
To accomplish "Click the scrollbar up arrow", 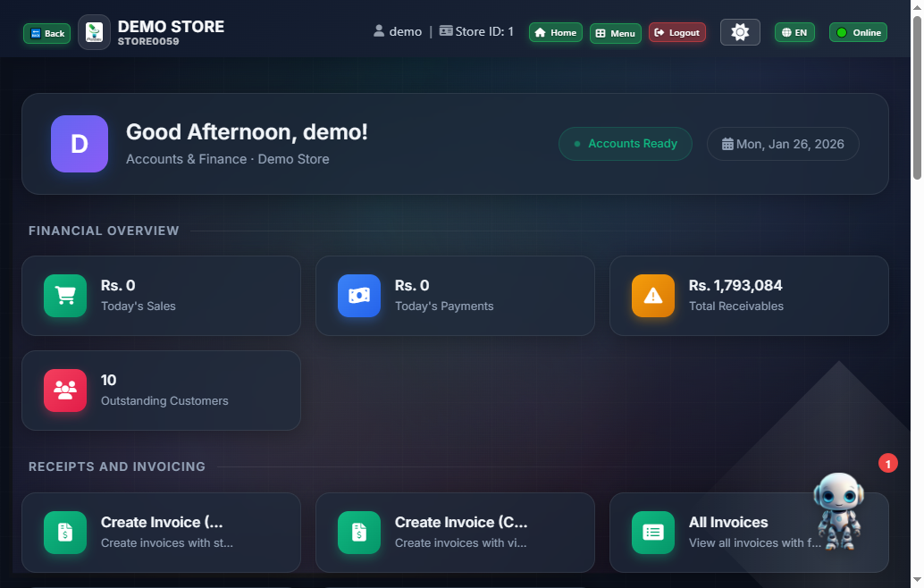I will tap(917, 7).
